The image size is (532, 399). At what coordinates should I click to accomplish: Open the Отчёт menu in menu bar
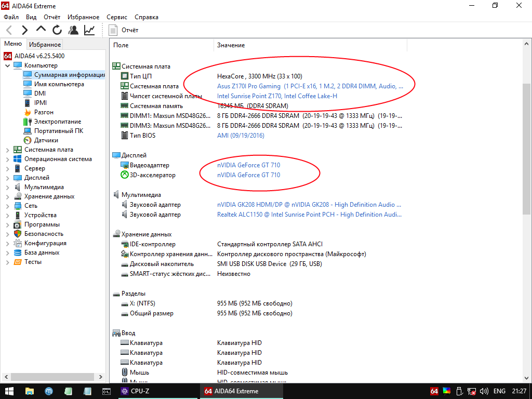point(52,17)
